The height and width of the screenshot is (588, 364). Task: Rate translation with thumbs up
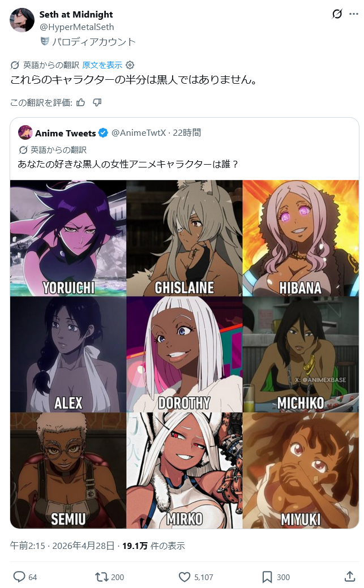[81, 102]
